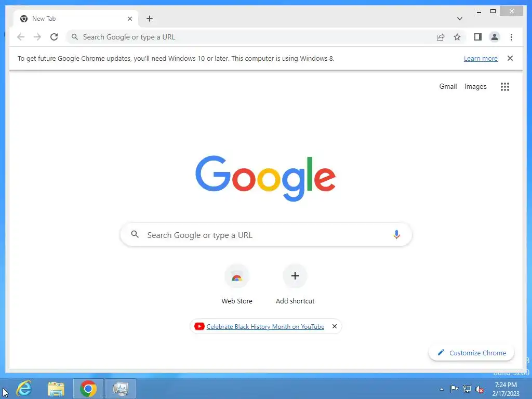
Task: Start voice search with the microphone
Action: tap(396, 234)
